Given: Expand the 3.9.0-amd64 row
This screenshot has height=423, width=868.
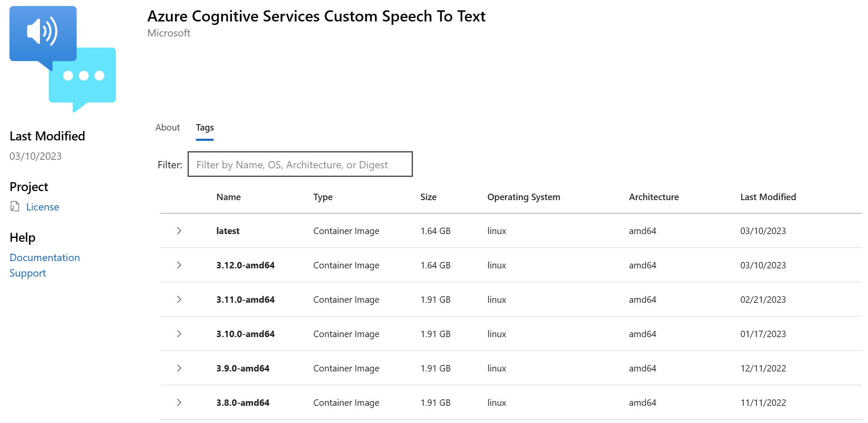Looking at the screenshot, I should coord(179,368).
